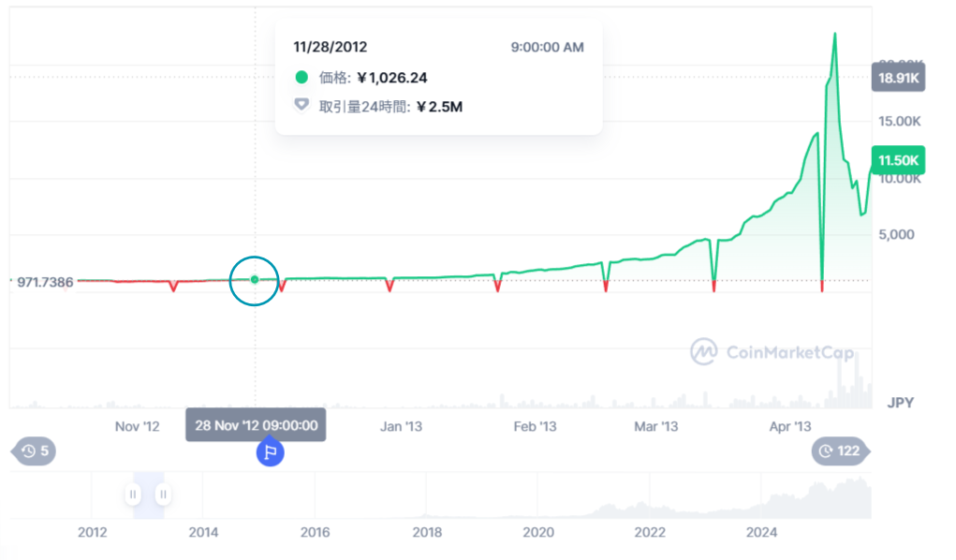The image size is (956, 560).
Task: Click the 11.50K current price label
Action: [x=898, y=161]
